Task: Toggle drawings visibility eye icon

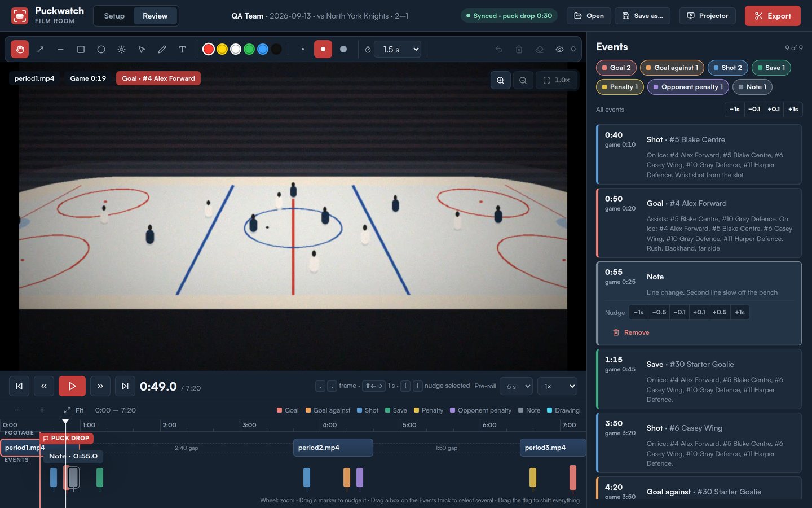Action: [559, 50]
